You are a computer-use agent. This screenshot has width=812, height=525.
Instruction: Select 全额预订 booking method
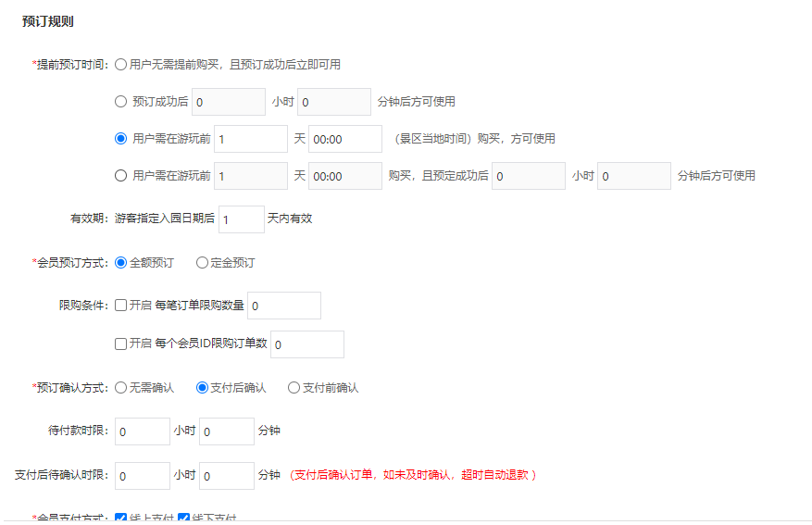[x=120, y=263]
